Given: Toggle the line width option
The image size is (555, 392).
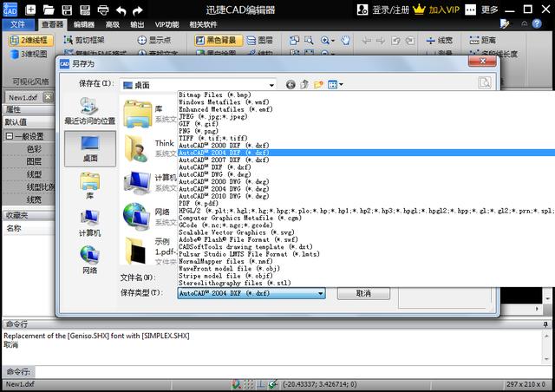Looking at the screenshot, I should [x=440, y=41].
